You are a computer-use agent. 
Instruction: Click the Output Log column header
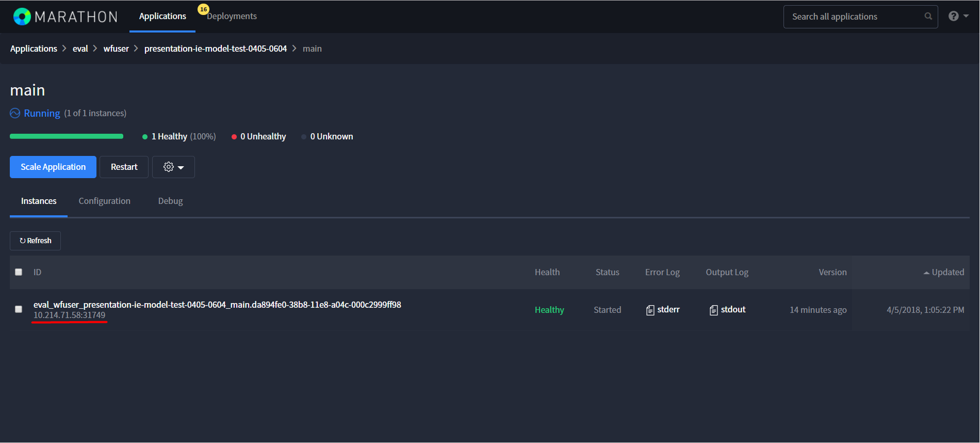click(727, 272)
